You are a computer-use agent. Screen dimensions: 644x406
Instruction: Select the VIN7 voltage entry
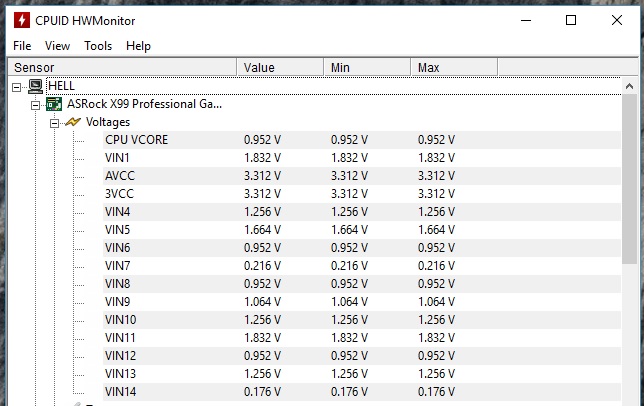coord(118,266)
